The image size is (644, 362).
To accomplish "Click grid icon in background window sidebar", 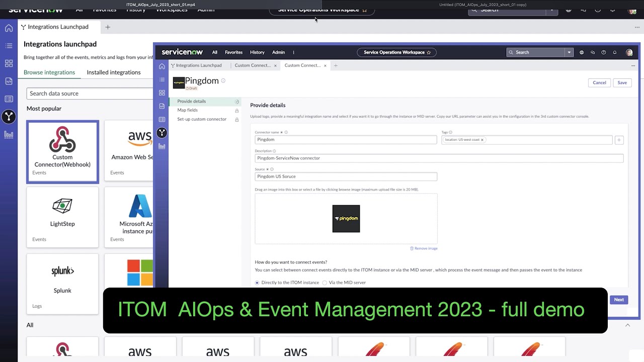I will [9, 63].
